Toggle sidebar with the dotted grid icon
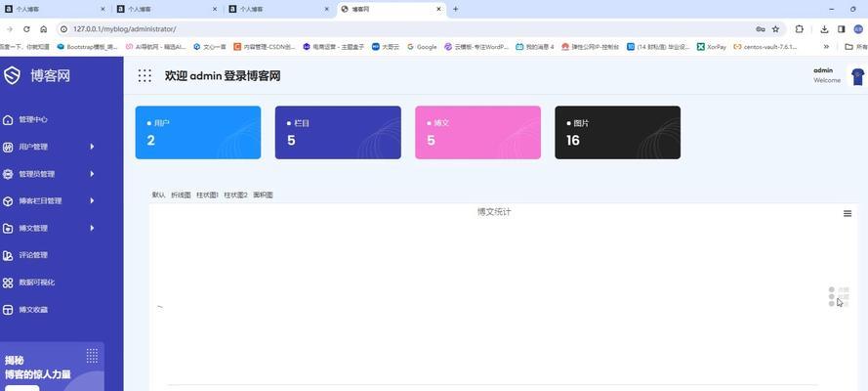The height and width of the screenshot is (391, 868). (145, 76)
